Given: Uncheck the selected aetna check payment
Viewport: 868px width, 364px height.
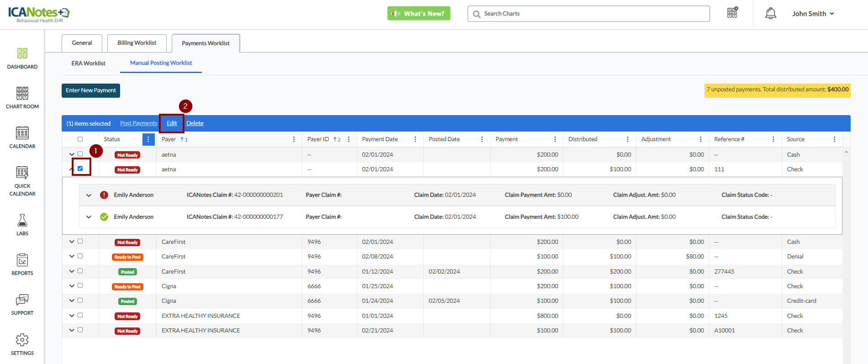Looking at the screenshot, I should coord(80,169).
